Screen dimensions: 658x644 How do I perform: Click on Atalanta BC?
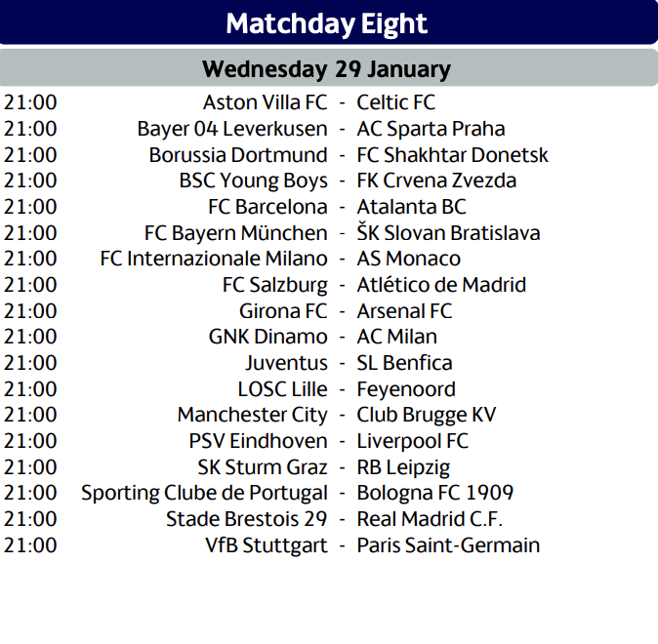pyautogui.click(x=411, y=207)
